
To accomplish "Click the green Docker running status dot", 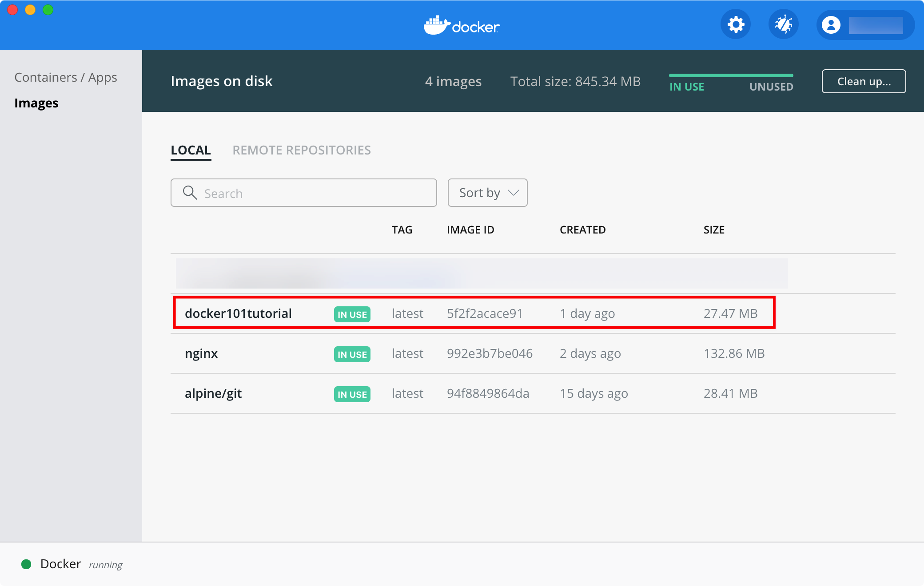I will click(x=26, y=564).
